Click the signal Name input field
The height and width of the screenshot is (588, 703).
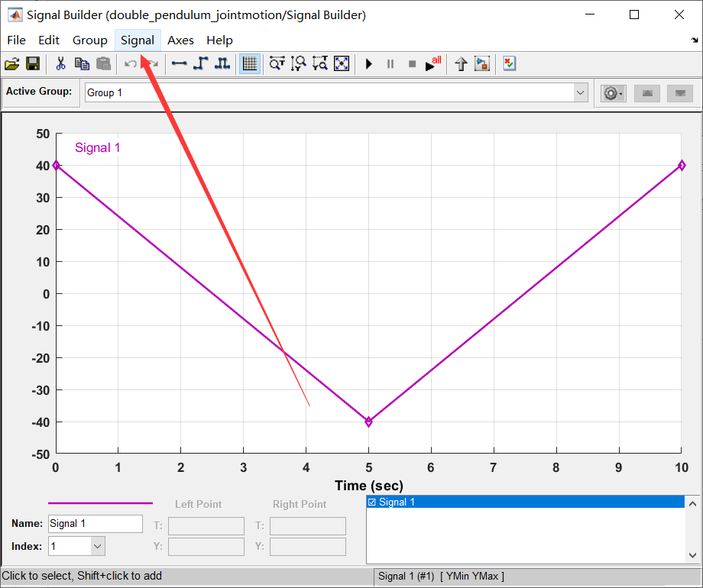point(96,523)
